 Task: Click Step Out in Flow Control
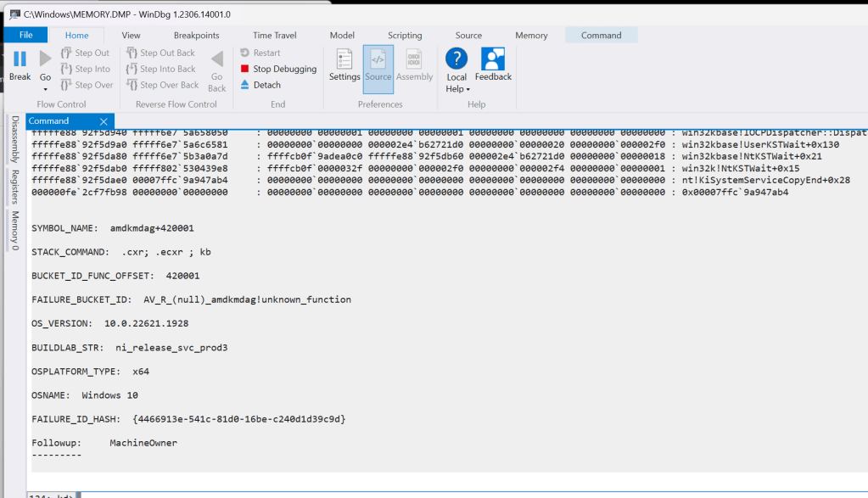(85, 53)
